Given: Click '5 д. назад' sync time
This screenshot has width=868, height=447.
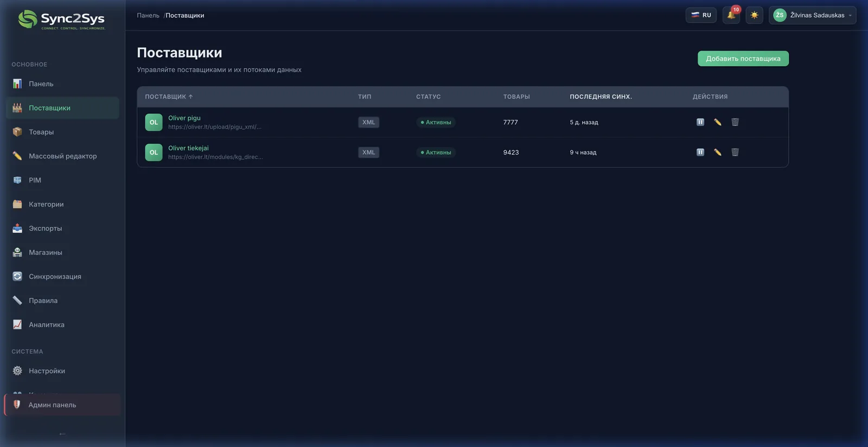Looking at the screenshot, I should [x=584, y=122].
